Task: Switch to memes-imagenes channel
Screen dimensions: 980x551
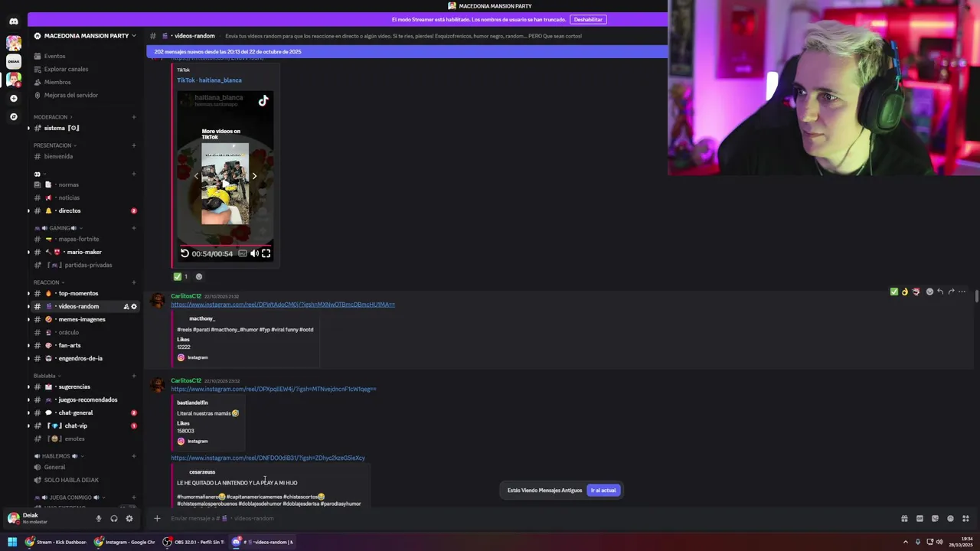Action: click(x=81, y=319)
